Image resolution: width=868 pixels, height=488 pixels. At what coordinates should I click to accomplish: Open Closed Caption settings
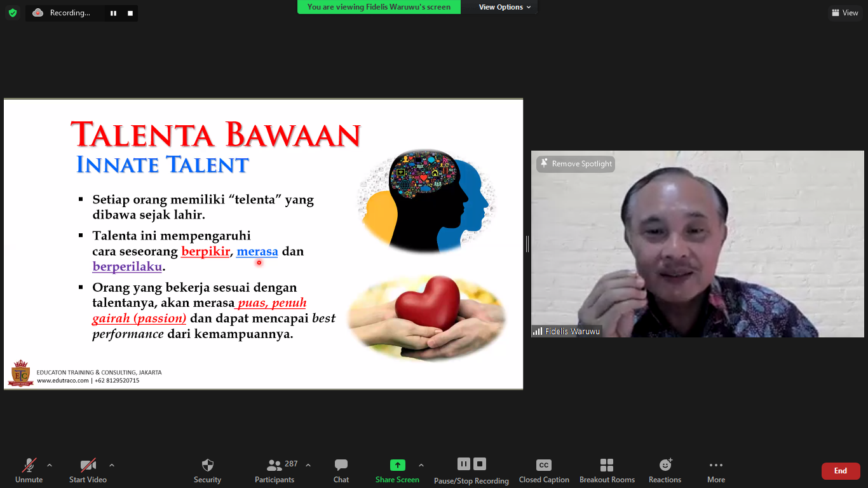pyautogui.click(x=544, y=465)
